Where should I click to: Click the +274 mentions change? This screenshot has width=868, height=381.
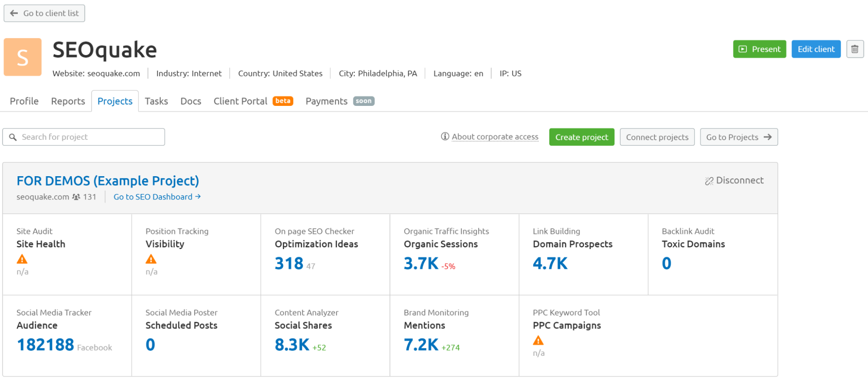451,348
